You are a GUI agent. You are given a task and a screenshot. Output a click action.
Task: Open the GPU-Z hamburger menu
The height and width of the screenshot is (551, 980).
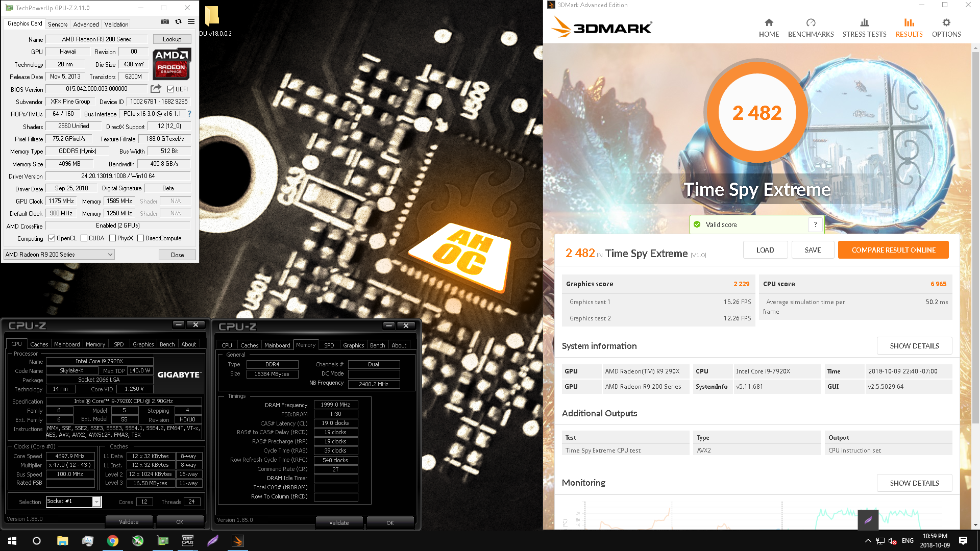point(191,21)
